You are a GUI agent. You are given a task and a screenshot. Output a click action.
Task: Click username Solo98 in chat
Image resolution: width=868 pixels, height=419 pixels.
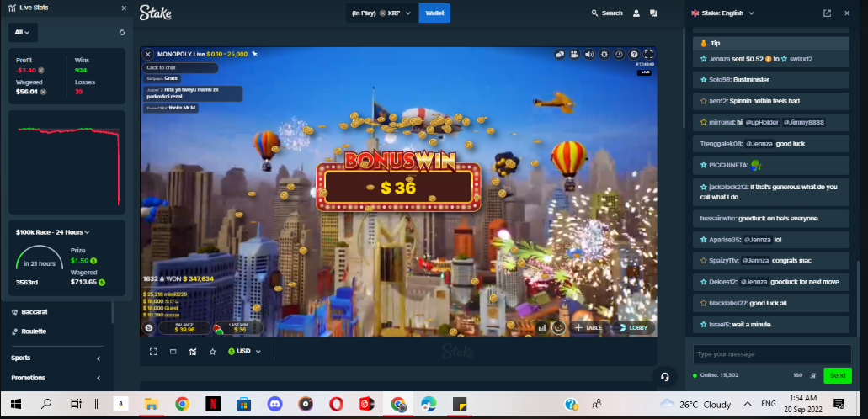720,80
